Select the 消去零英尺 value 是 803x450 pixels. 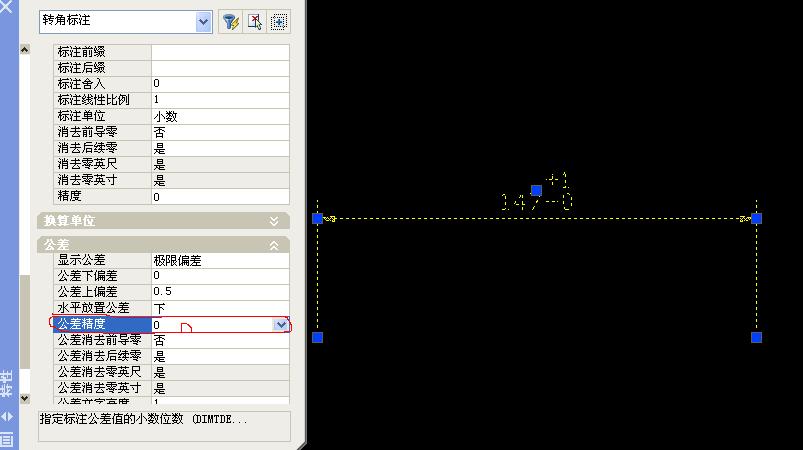220,164
